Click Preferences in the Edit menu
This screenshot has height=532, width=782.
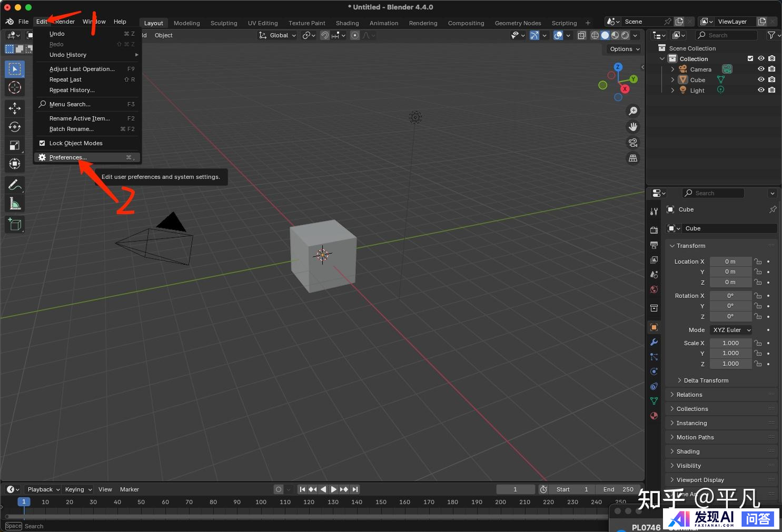click(x=68, y=157)
